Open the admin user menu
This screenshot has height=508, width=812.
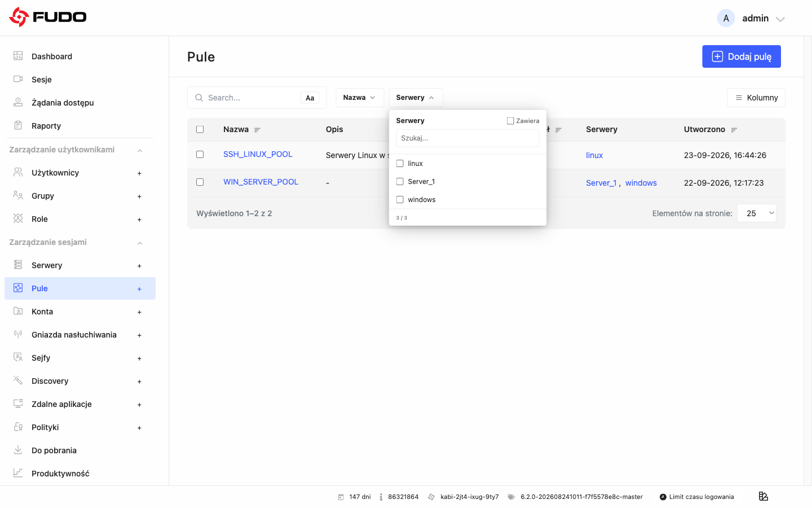[751, 18]
